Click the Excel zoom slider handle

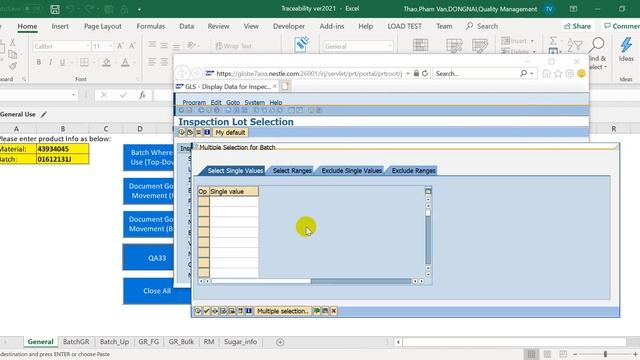point(605,354)
